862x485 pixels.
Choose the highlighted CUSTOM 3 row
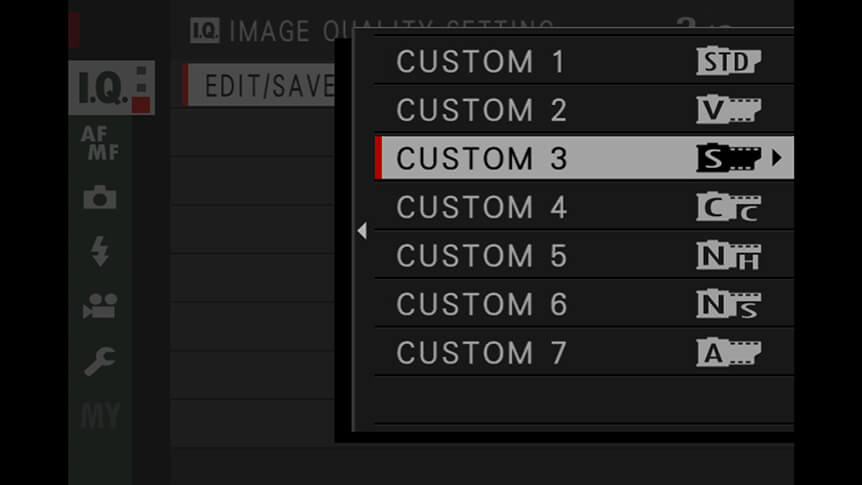584,158
